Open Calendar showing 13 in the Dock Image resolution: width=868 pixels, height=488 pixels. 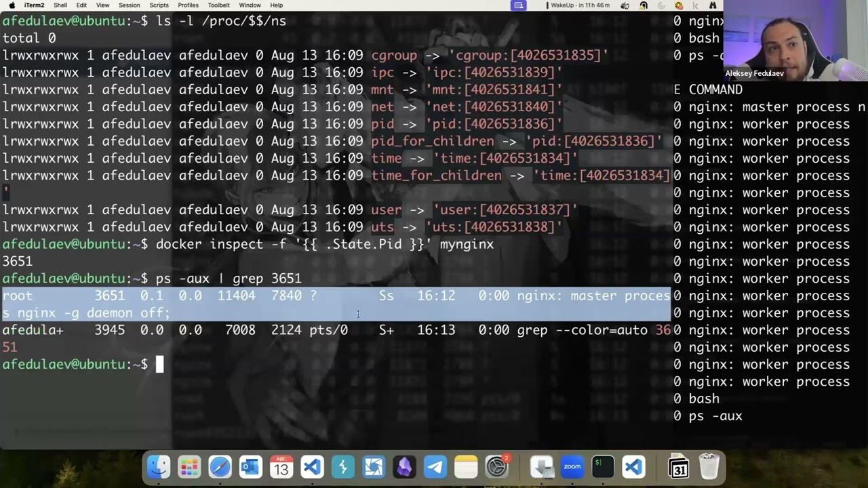click(x=281, y=467)
